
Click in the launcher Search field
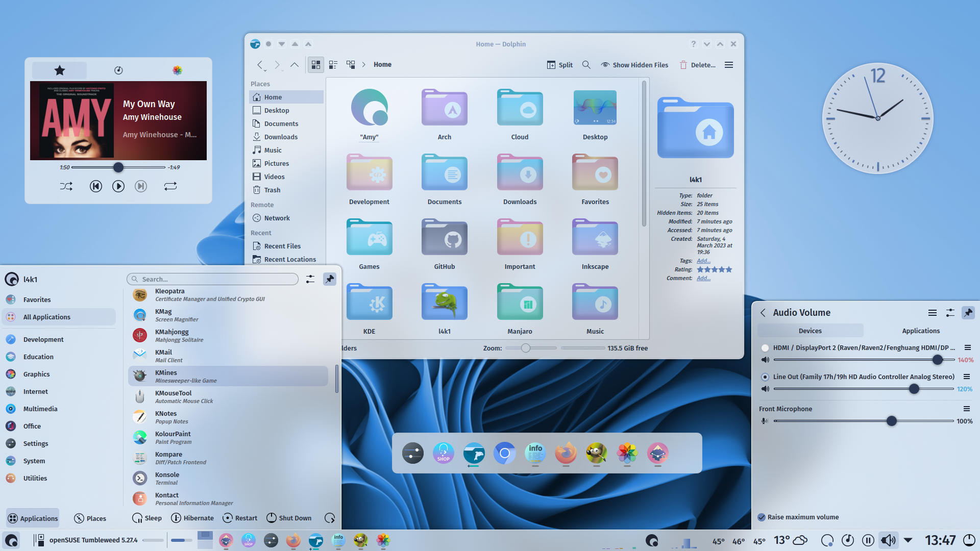click(x=212, y=279)
